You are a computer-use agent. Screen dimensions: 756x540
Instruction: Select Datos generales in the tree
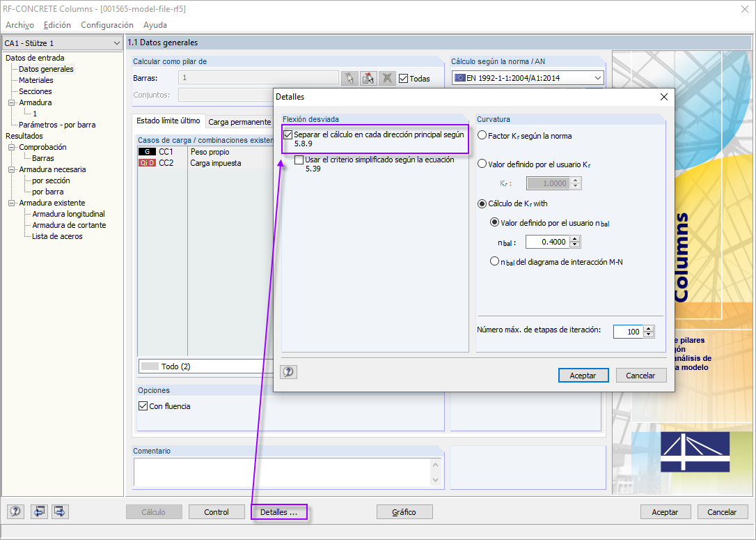click(x=46, y=69)
